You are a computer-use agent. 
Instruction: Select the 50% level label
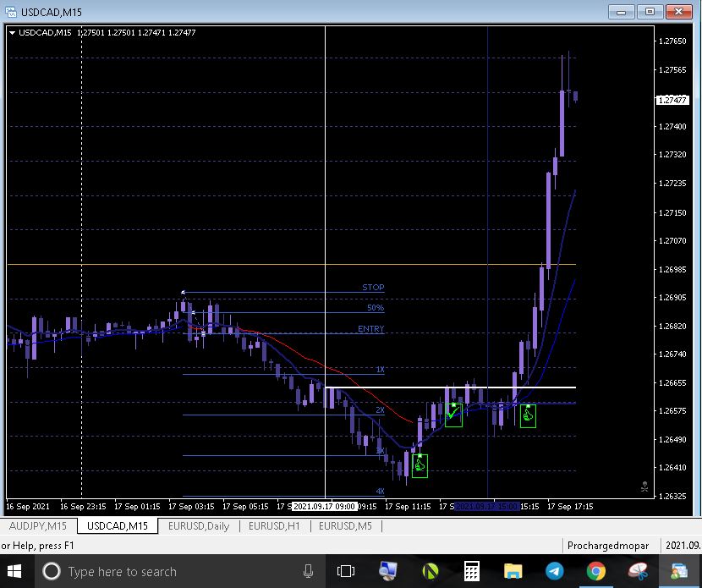[376, 308]
